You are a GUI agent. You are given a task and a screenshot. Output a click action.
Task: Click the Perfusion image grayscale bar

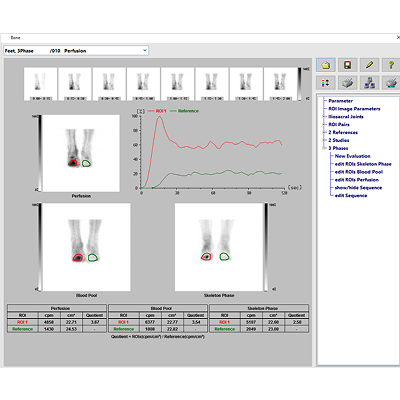(x=40, y=153)
